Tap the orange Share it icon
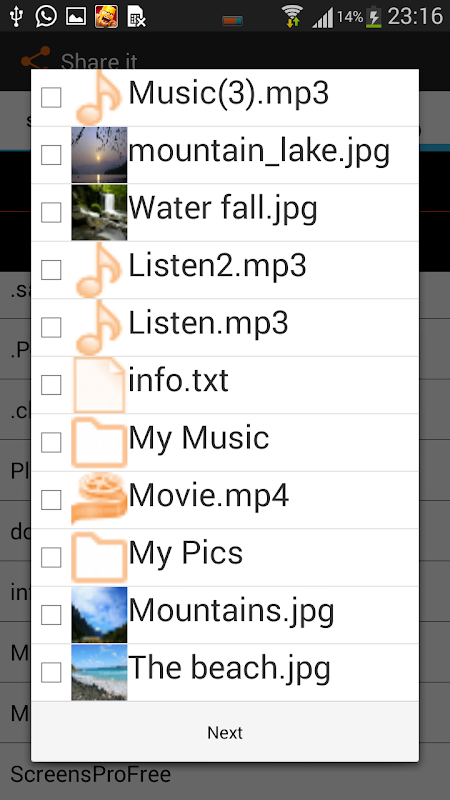Image resolution: width=450 pixels, height=800 pixels. coord(35,60)
